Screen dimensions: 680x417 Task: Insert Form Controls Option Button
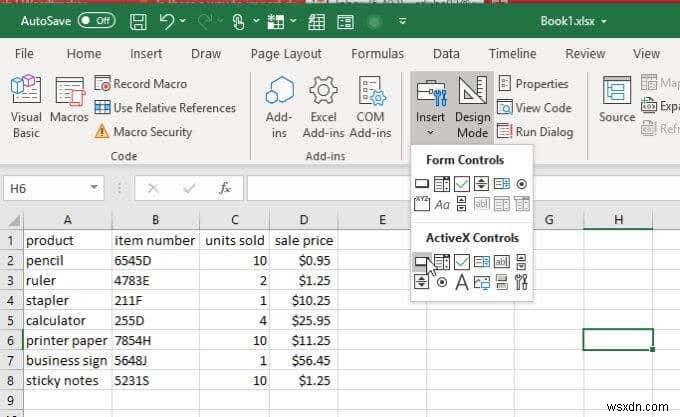coord(522,184)
